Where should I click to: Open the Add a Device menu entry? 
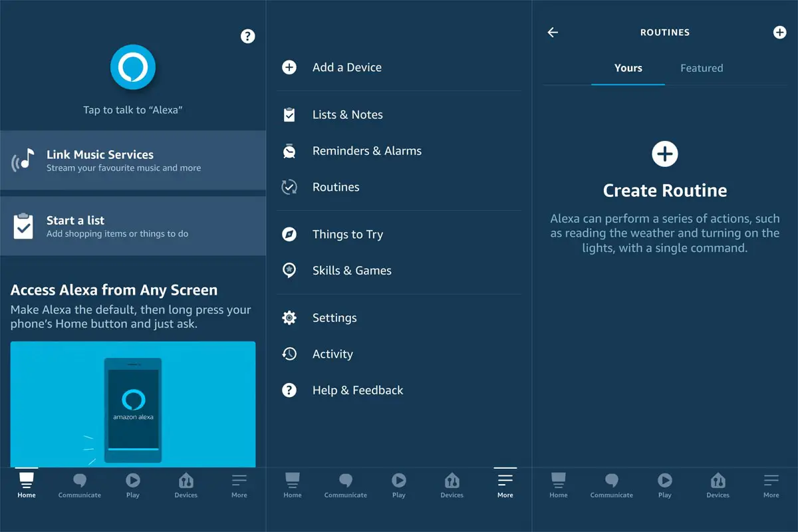(x=399, y=67)
